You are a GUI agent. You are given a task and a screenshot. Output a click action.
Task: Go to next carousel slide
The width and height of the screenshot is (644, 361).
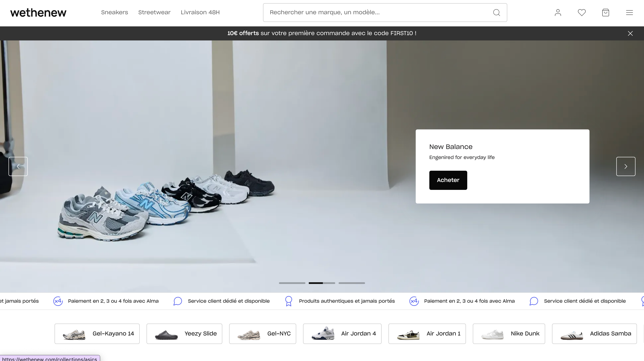[626, 166]
